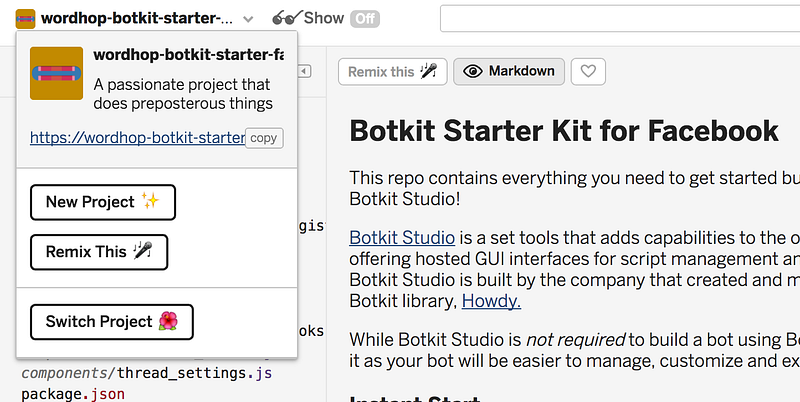
Task: Open the package.json file
Action: [73, 394]
